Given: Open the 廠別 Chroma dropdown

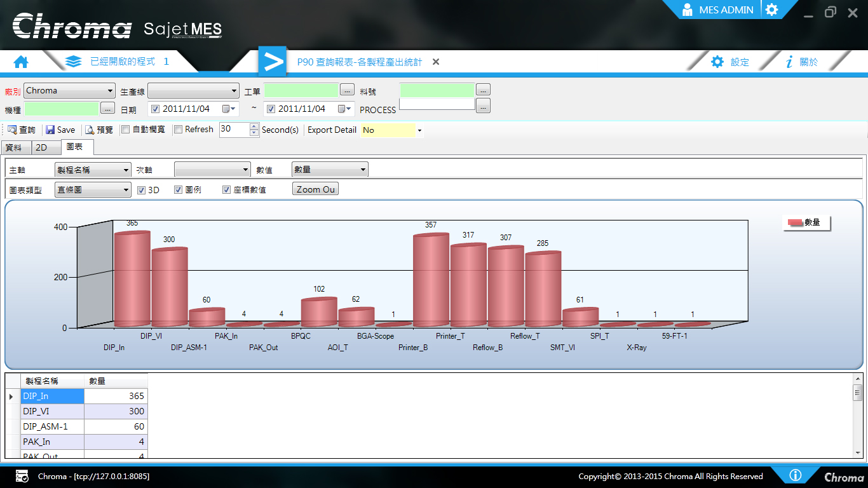Looking at the screenshot, I should pos(70,90).
